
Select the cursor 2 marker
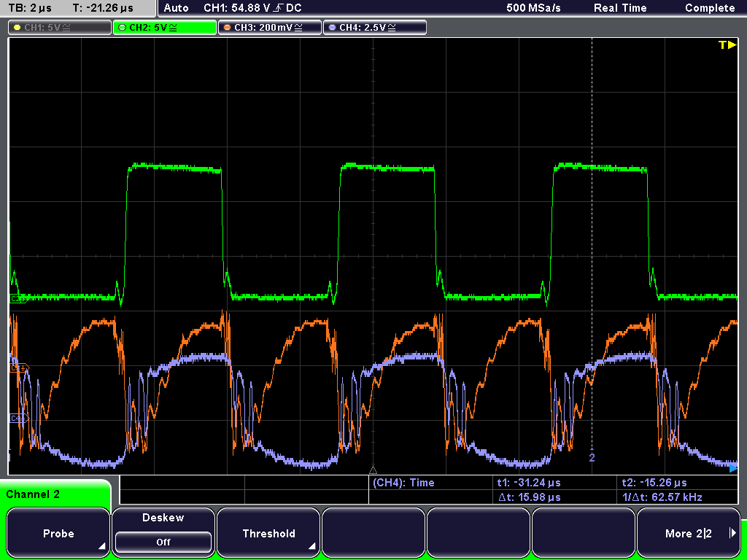pyautogui.click(x=592, y=456)
